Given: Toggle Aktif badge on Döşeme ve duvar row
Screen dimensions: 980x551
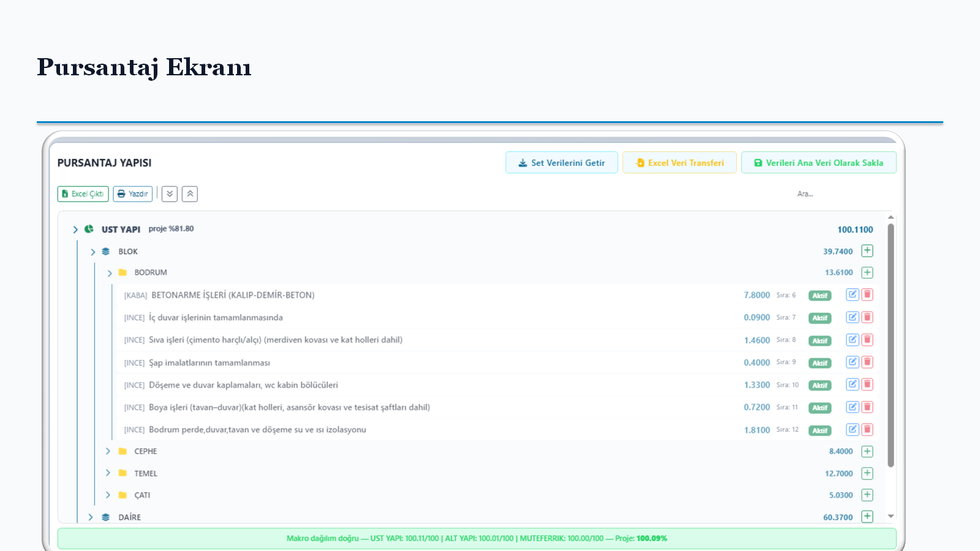Looking at the screenshot, I should (820, 385).
